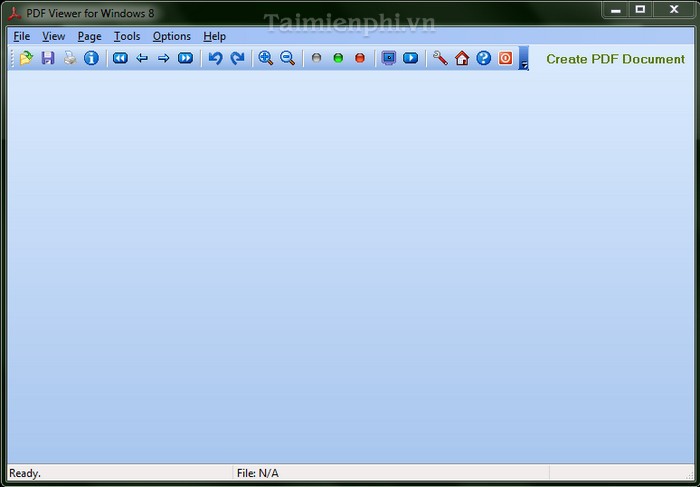This screenshot has width=700, height=487.
Task: Open the Tools menu
Action: [127, 36]
